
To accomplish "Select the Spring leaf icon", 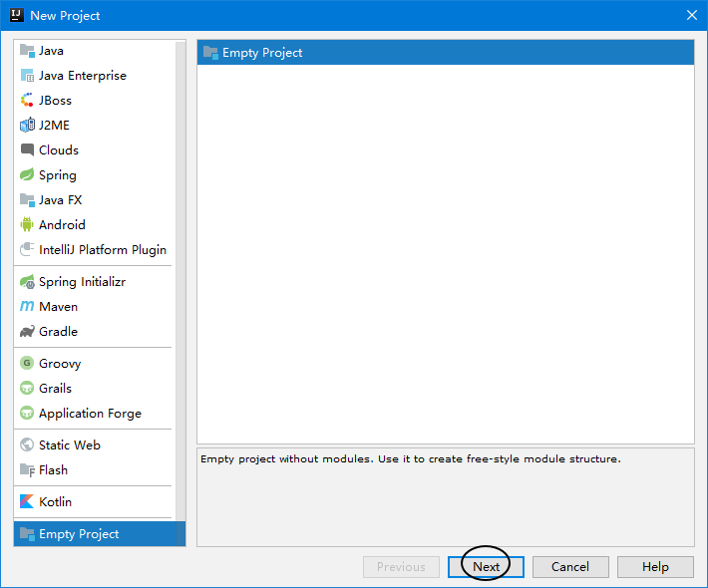I will click(x=27, y=175).
